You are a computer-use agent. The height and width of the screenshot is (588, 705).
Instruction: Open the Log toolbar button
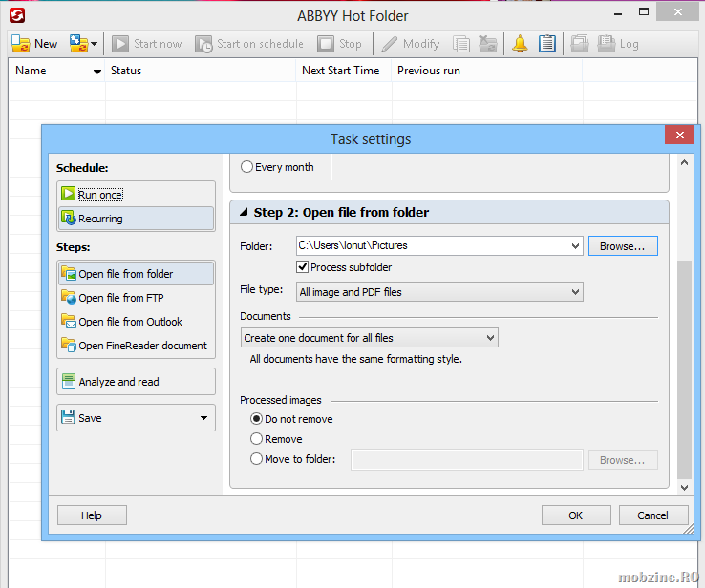click(x=618, y=44)
